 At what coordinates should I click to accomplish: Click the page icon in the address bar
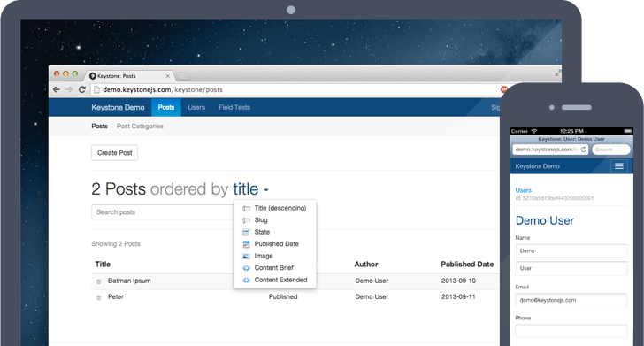(97, 89)
